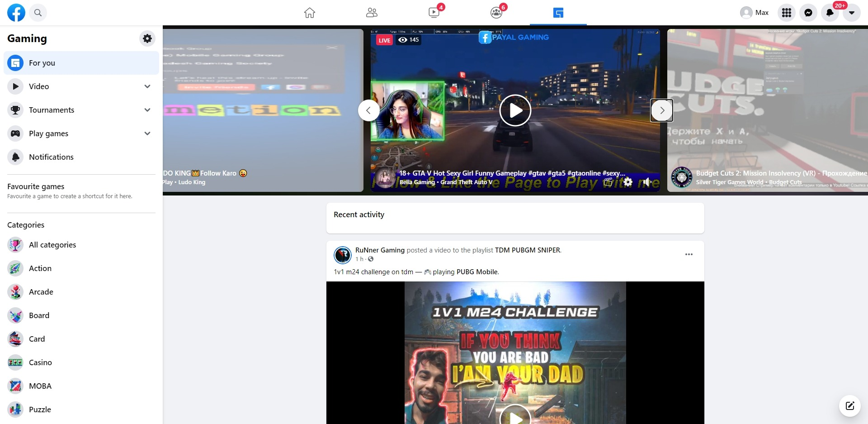Open PUBG Mobile game link
This screenshot has height=424, width=868.
pos(477,272)
